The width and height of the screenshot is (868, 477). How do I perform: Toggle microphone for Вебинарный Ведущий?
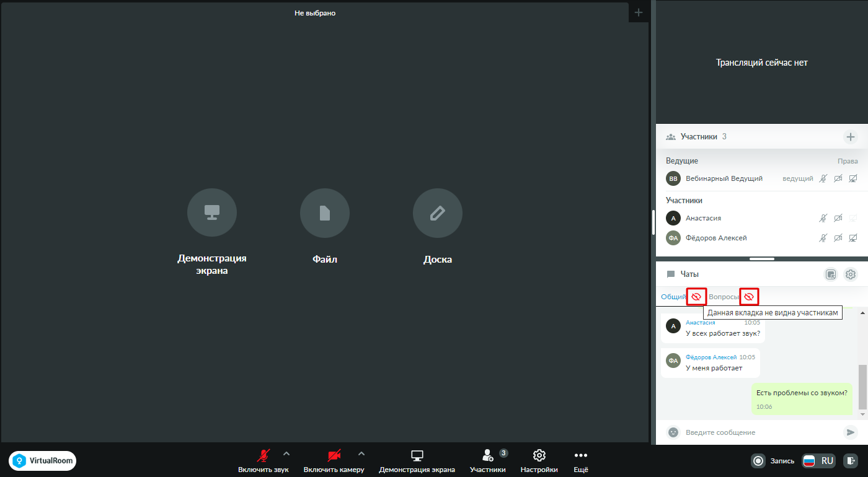823,178
